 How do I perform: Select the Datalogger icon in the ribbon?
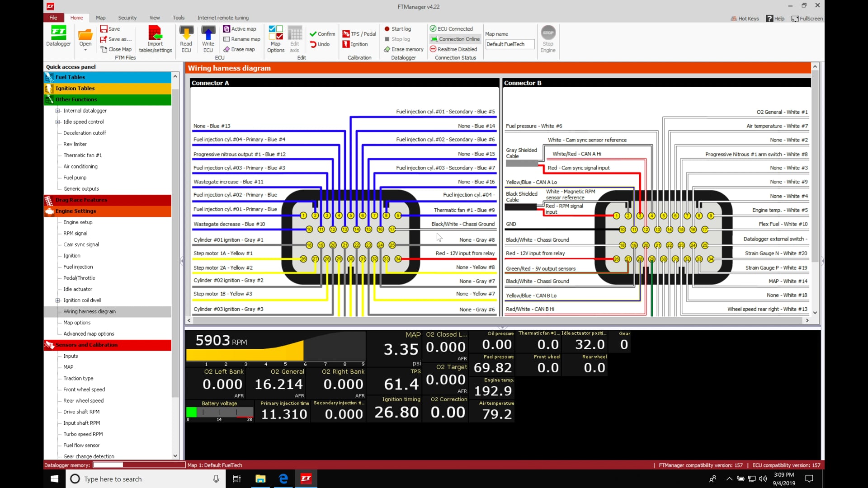pos(58,37)
